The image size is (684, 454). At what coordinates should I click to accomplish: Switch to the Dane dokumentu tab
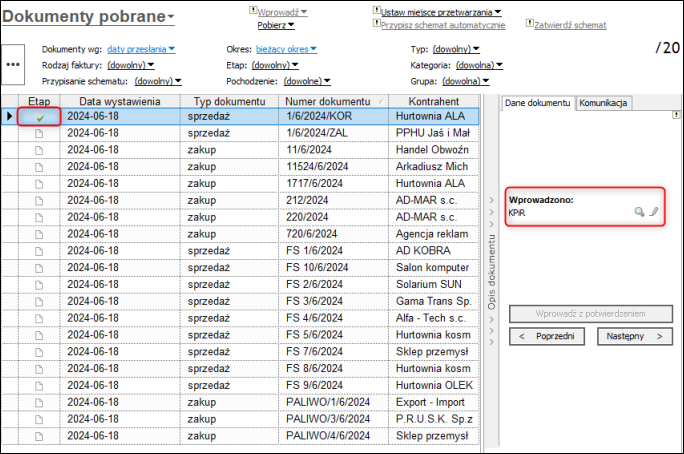point(537,103)
